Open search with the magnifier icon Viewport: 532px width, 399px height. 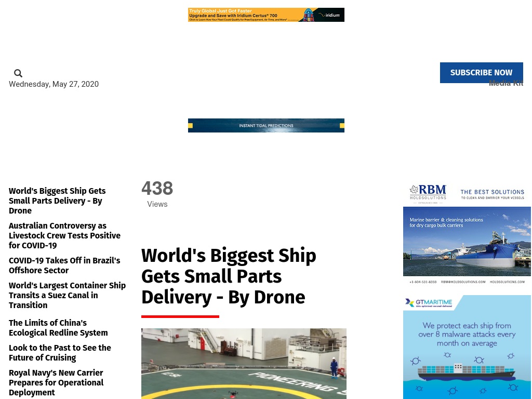[18, 73]
